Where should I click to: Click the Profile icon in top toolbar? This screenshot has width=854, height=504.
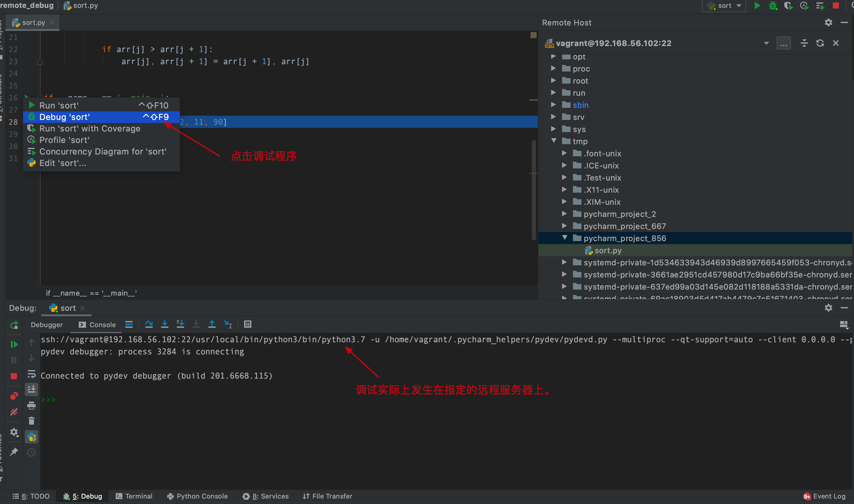click(x=804, y=5)
